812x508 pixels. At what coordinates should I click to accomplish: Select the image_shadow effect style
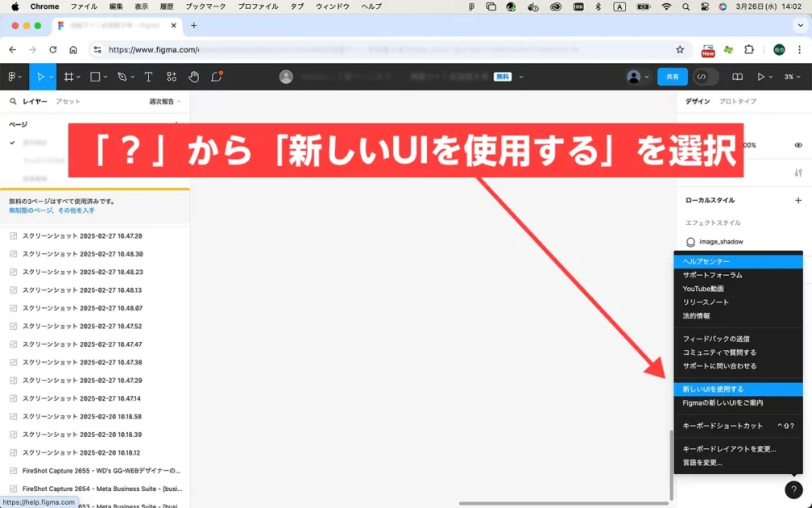coord(720,242)
